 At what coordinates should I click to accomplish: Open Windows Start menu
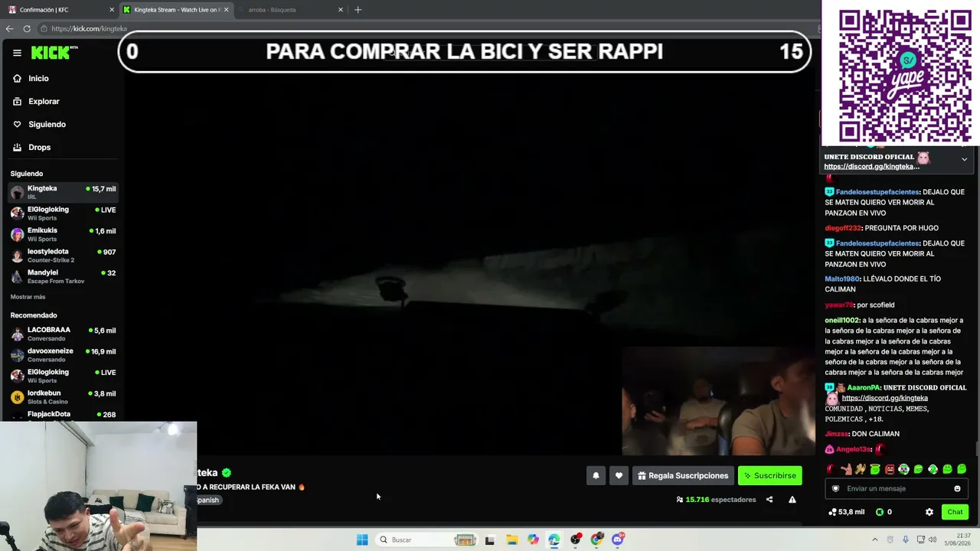(362, 540)
